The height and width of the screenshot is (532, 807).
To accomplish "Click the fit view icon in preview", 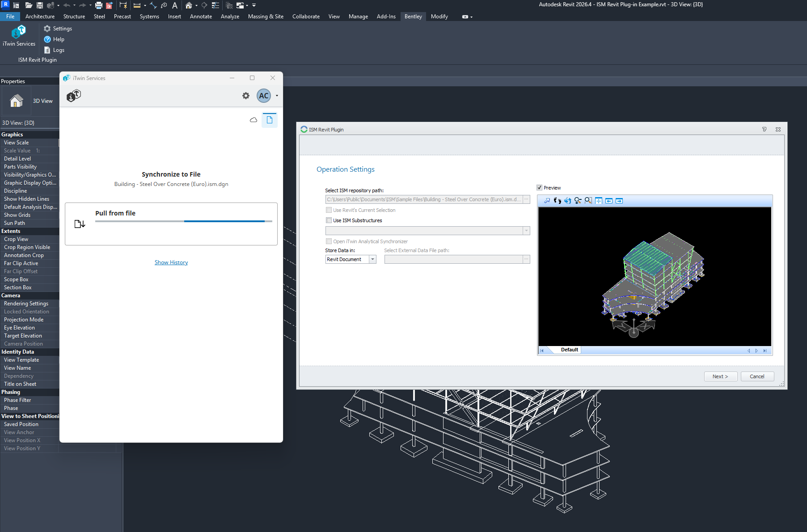I will point(598,201).
